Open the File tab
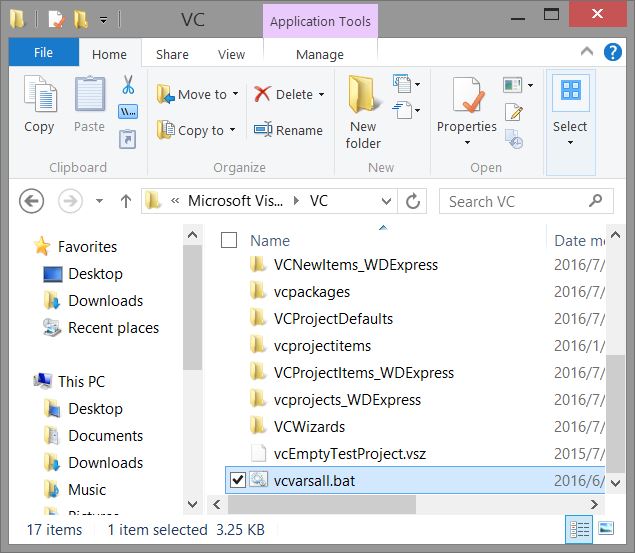The height and width of the screenshot is (553, 635). (44, 52)
